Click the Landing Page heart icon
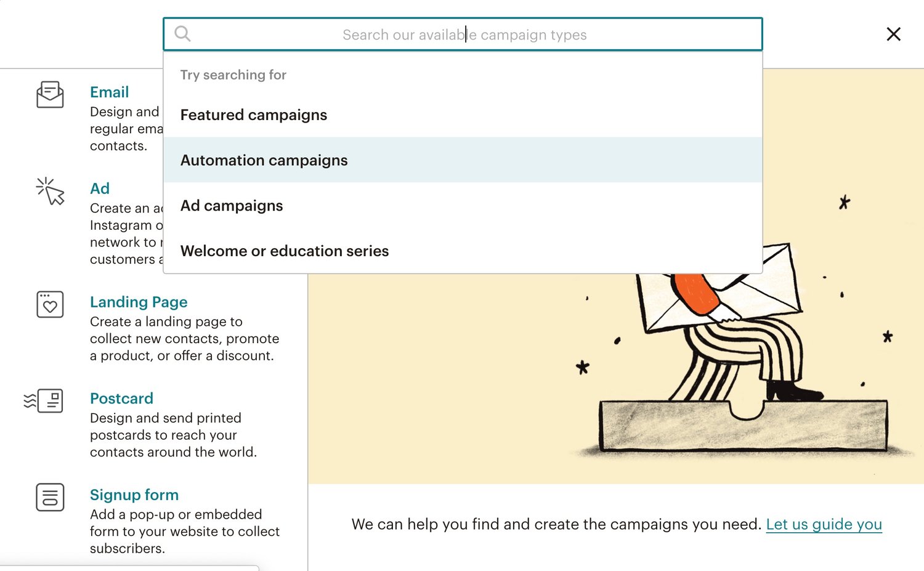924x571 pixels. click(50, 304)
